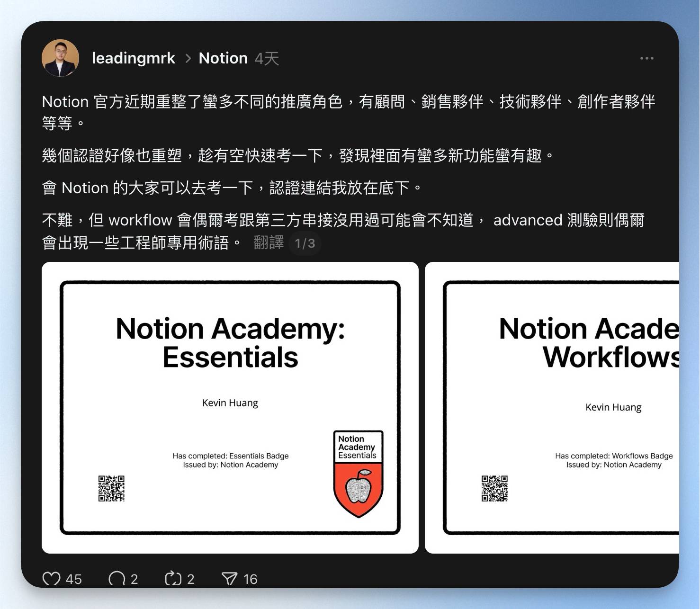Open the Notion topic tag
This screenshot has height=609, width=700.
[x=223, y=58]
